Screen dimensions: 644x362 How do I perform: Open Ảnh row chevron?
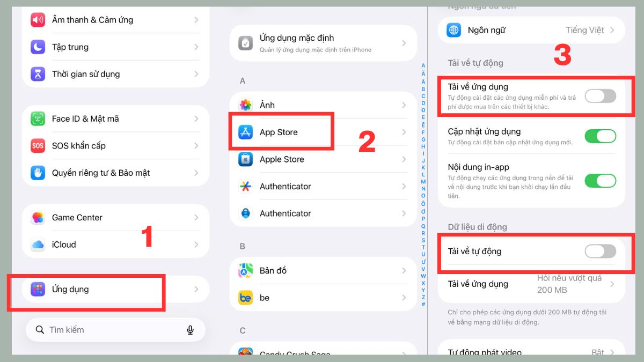click(404, 105)
